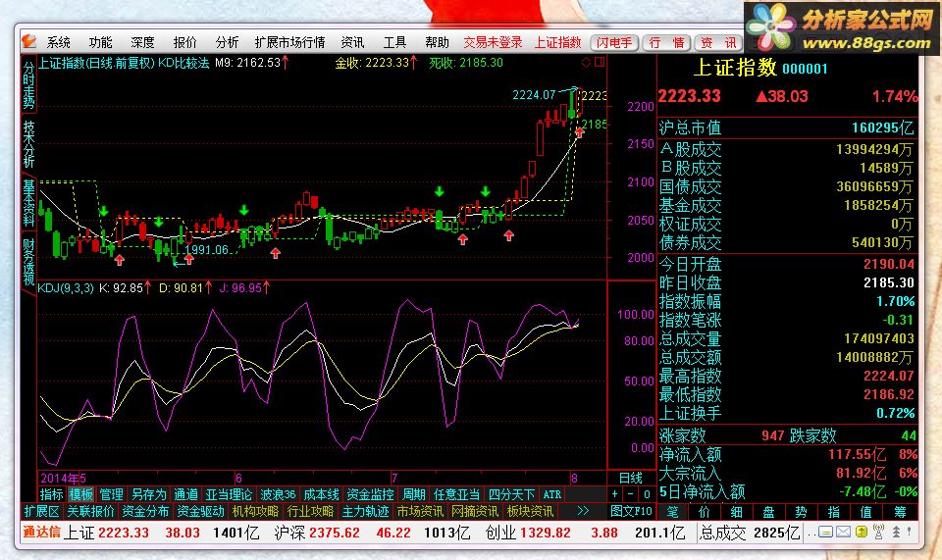
Task: Open the 行业攻略 tab
Action: click(310, 511)
